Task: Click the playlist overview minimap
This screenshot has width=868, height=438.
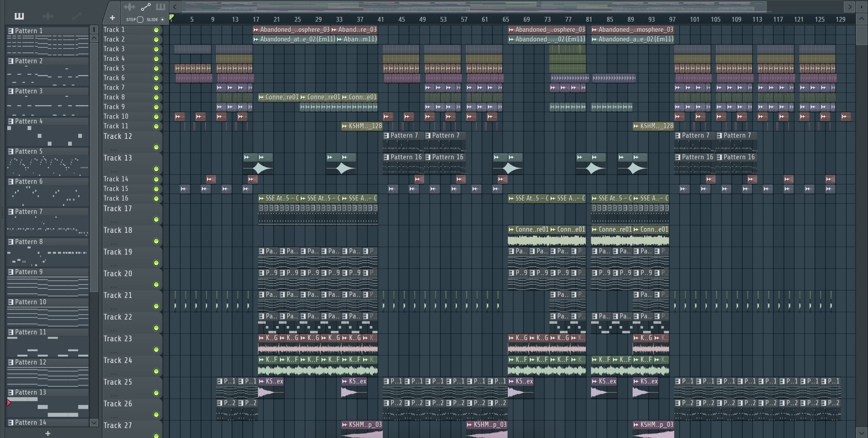Action: (474, 6)
